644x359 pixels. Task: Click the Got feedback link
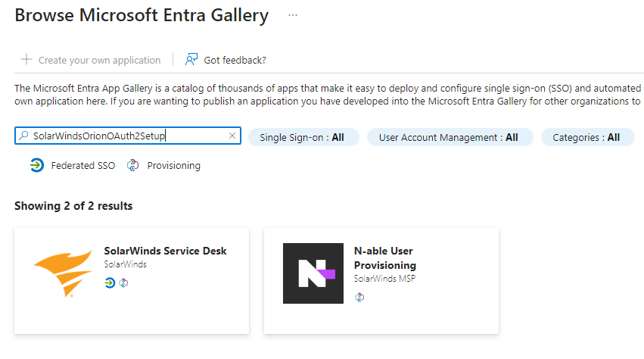click(x=235, y=60)
